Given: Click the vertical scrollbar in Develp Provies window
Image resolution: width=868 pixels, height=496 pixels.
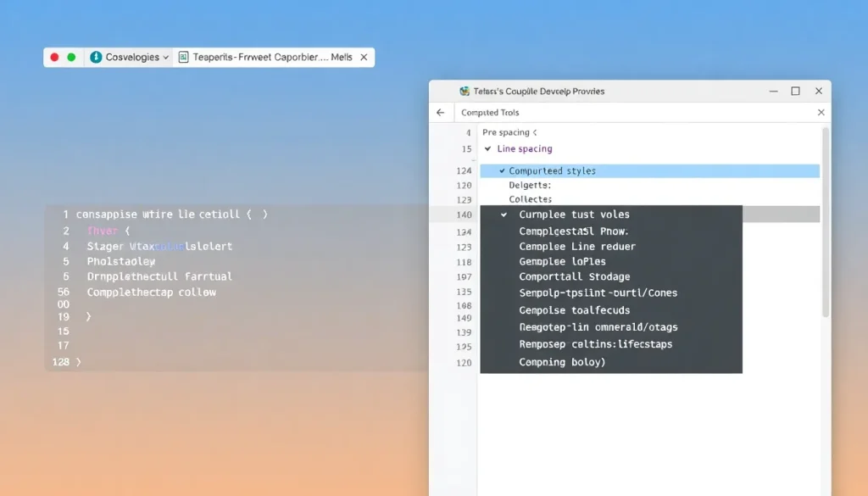Looking at the screenshot, I should (x=826, y=221).
